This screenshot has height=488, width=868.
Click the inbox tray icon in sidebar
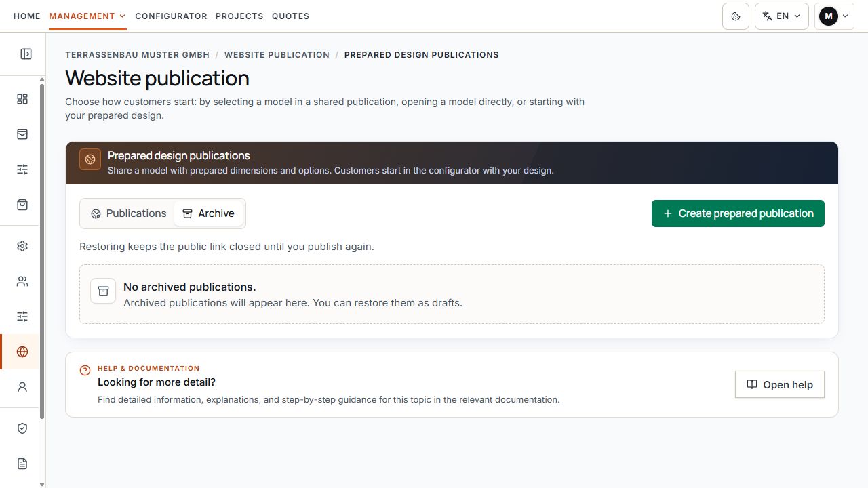(22, 134)
